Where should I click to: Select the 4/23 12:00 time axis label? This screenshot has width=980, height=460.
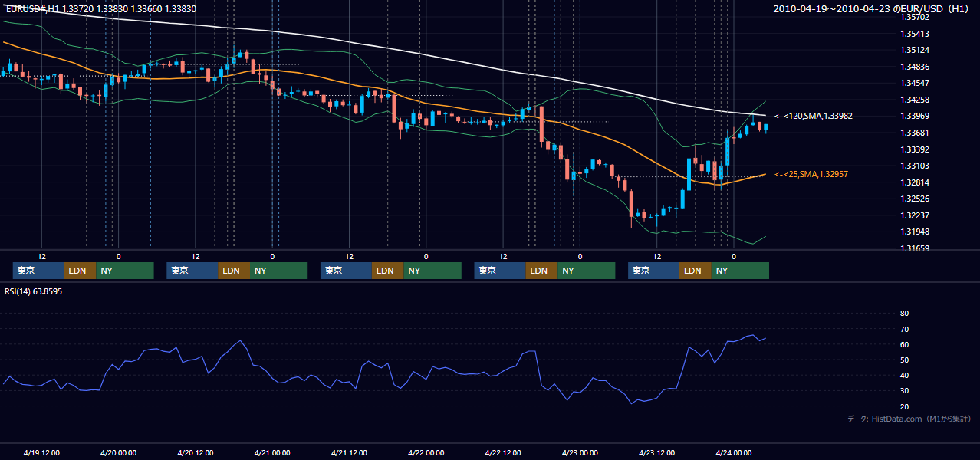point(656,453)
